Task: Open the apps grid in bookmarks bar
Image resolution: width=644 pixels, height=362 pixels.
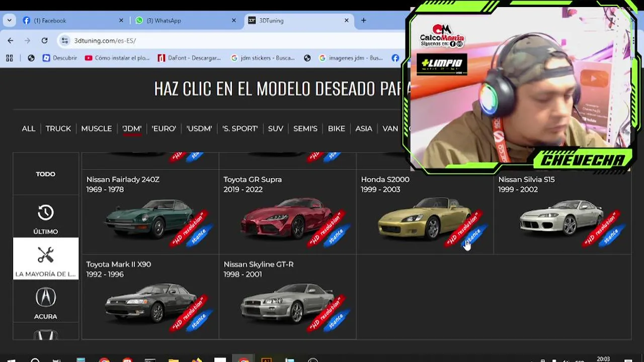Action: coord(9,58)
